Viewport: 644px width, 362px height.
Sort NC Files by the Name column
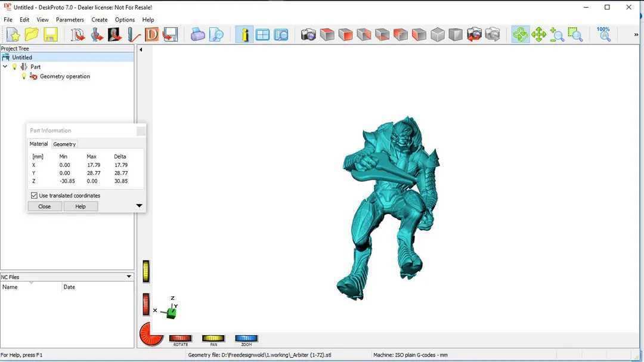click(31, 287)
